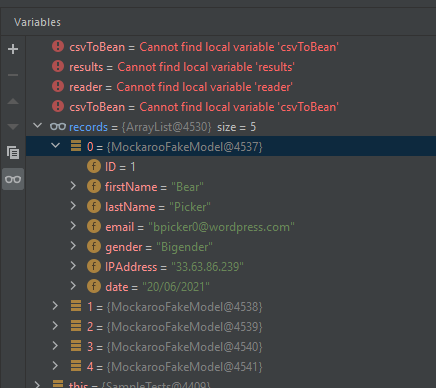Screen dimensions: 436x388
Task: Select the "ID = 1" field row
Action: [231, 167]
